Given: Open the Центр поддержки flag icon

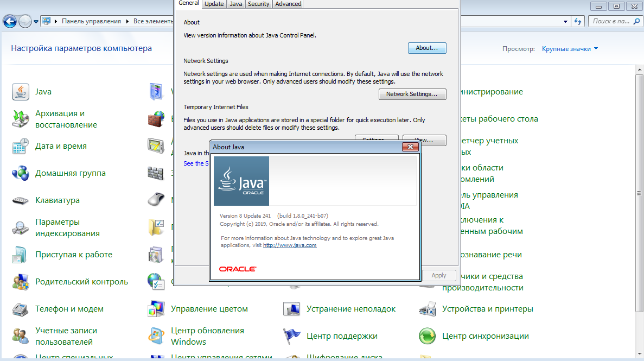Looking at the screenshot, I should (x=291, y=336).
